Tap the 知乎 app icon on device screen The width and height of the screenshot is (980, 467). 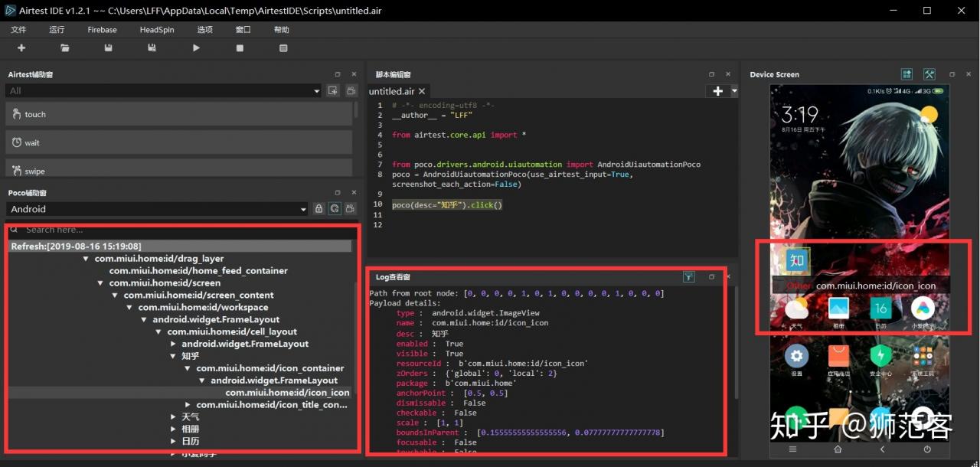click(797, 260)
